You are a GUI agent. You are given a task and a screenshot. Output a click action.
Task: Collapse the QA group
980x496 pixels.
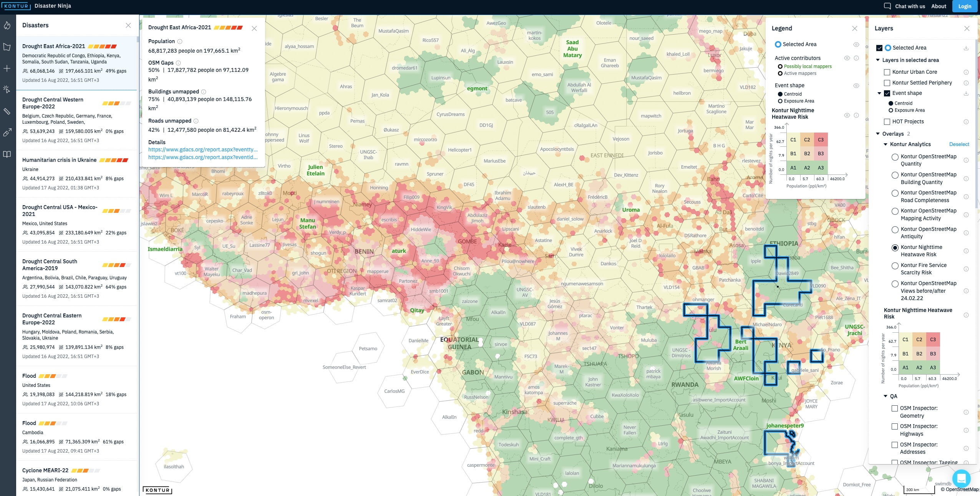(x=885, y=396)
